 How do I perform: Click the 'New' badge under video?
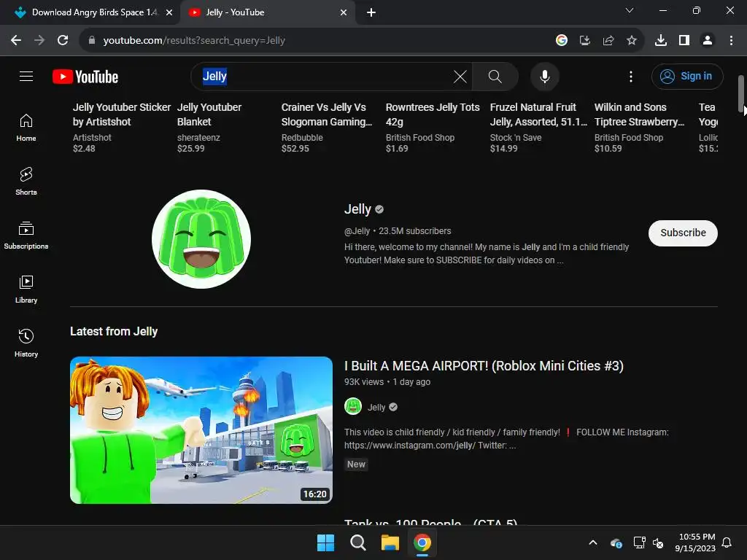[x=356, y=464]
